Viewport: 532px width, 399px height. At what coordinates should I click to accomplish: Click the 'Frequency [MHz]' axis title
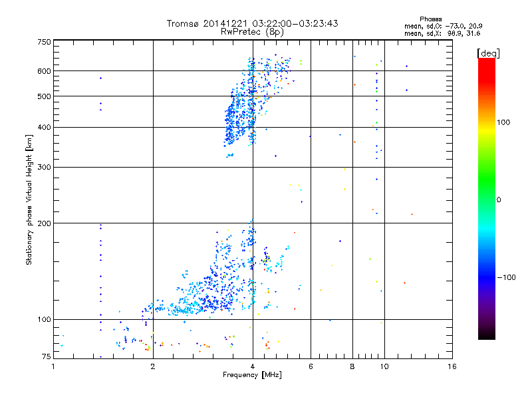click(x=252, y=375)
